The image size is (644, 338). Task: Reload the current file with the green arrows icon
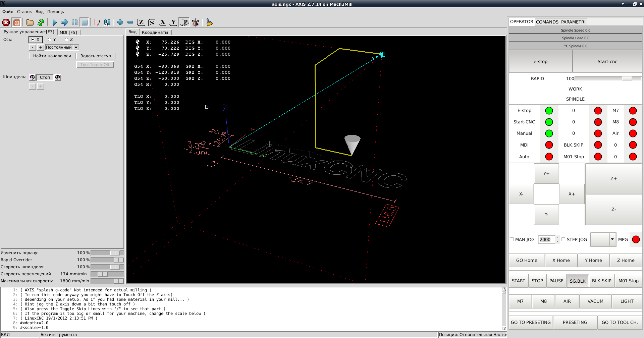click(41, 22)
